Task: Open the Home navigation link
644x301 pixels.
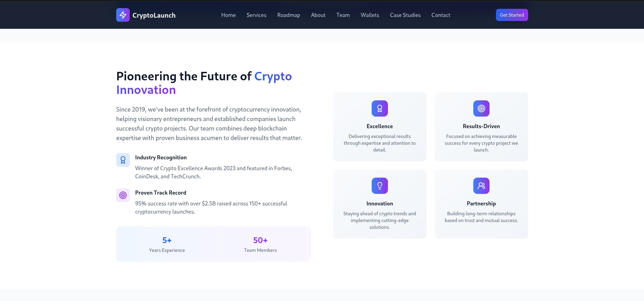Action: click(x=228, y=15)
